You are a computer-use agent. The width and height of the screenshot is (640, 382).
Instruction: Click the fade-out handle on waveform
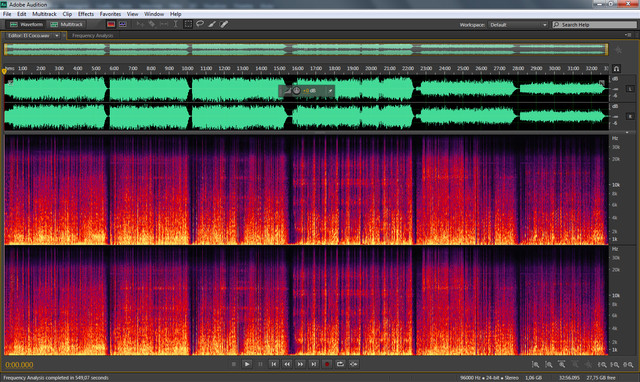(602, 83)
